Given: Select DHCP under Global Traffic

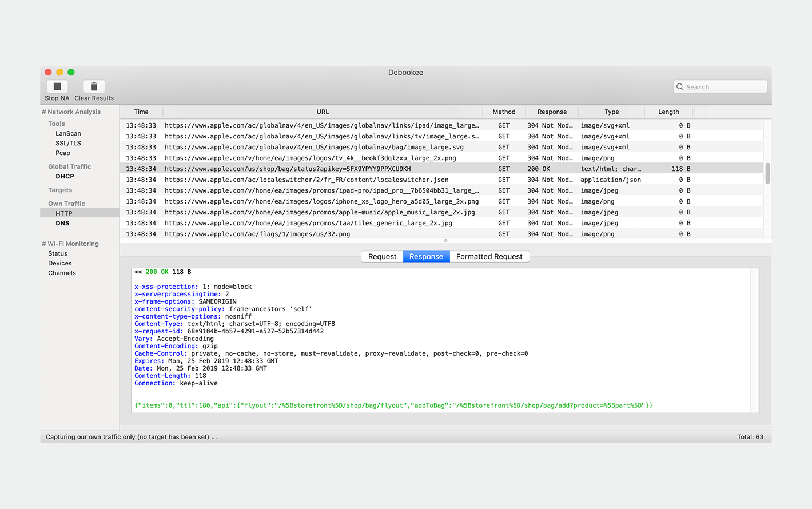Looking at the screenshot, I should 65,177.
